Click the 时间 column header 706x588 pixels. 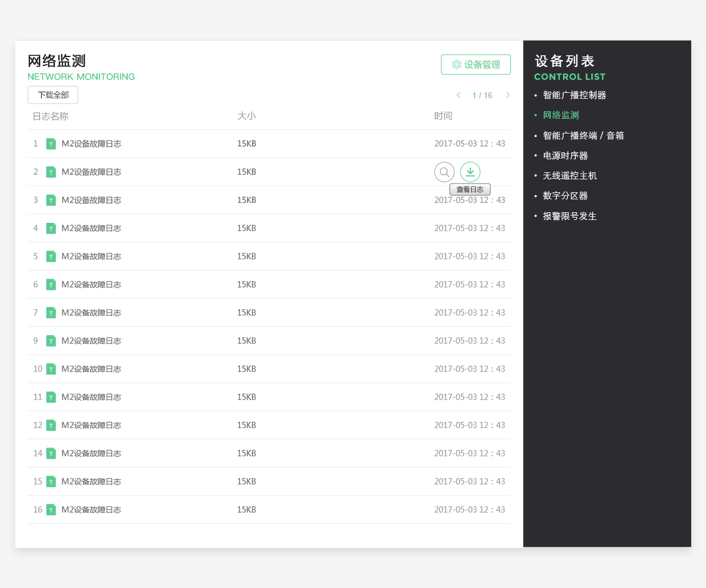click(x=444, y=116)
